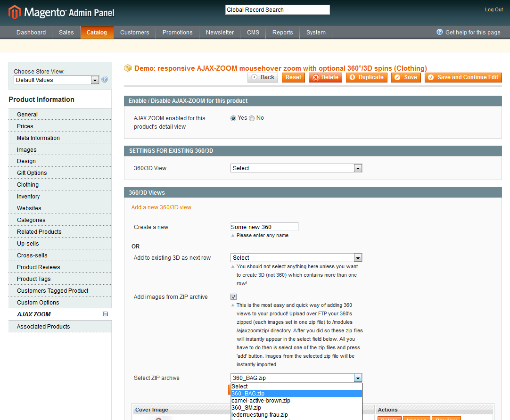
Task: Open the Design product tab
Action: coord(60,161)
